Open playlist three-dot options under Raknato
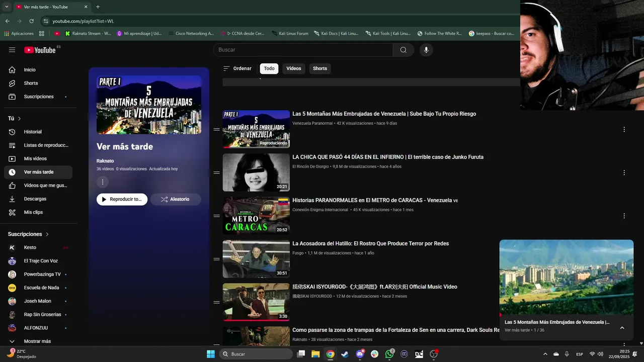This screenshot has height=362, width=644. pos(103,182)
